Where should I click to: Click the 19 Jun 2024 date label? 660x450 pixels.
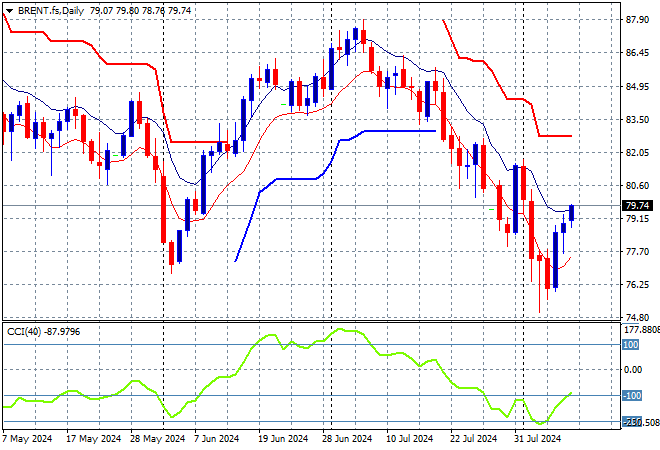coord(283,439)
